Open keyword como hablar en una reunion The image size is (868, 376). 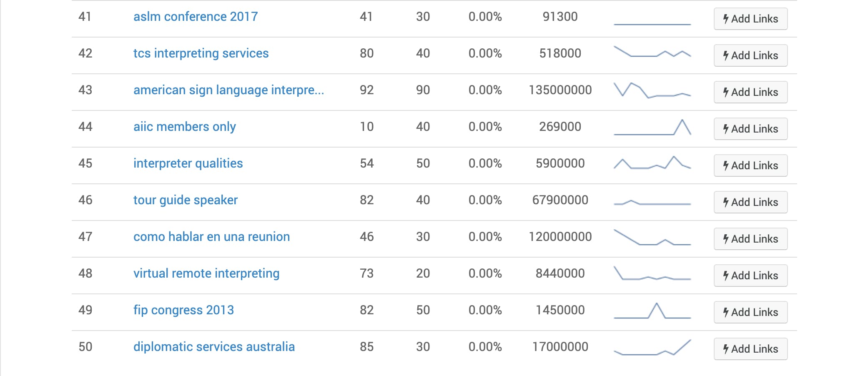point(211,237)
